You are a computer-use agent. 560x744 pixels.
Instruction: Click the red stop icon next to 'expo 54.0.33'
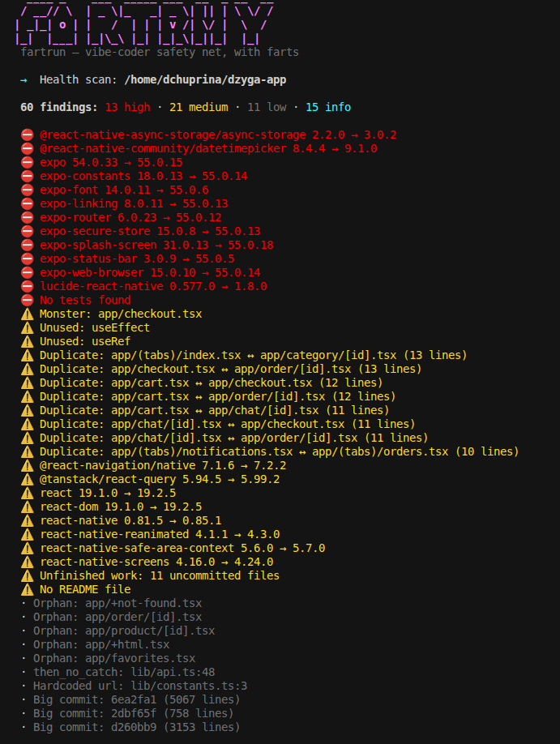pyautogui.click(x=27, y=162)
